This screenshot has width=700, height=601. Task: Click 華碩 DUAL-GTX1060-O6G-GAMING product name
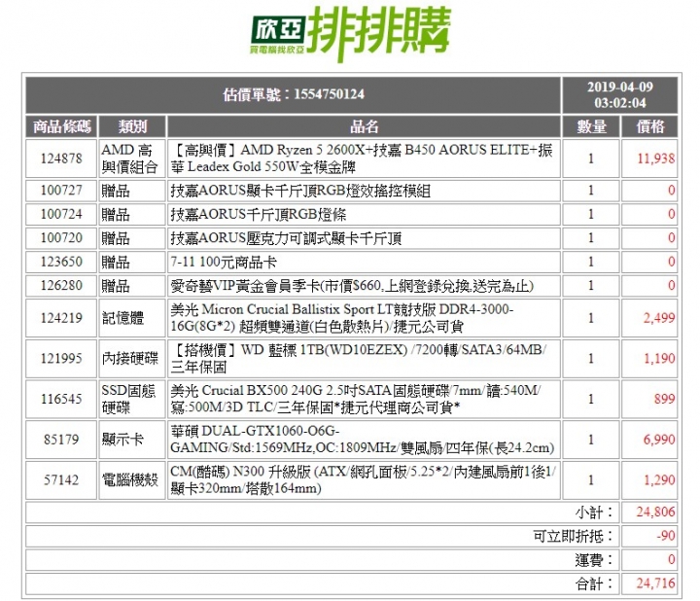362,440
